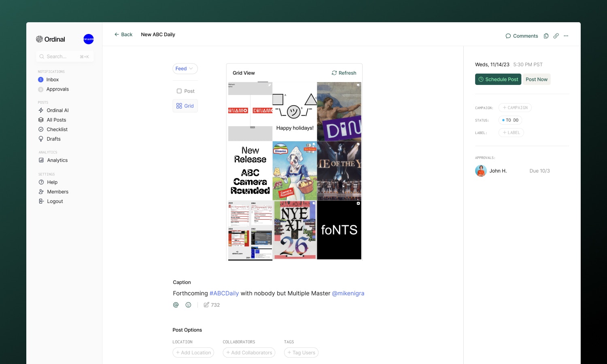Click the dark stage photo thumbnail
The width and height of the screenshot is (607, 364).
pos(339,171)
